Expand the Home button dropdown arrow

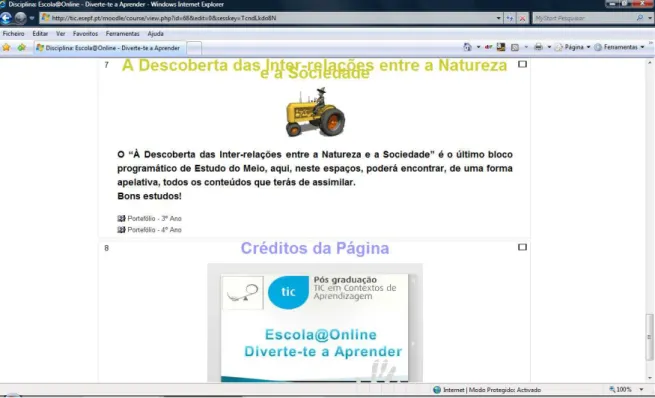tap(478, 47)
